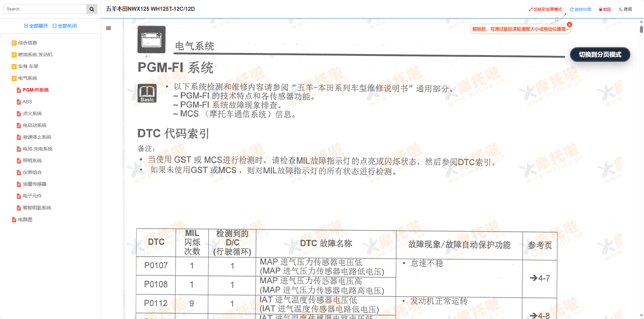Click the P0108 DTC cell

coord(156,284)
